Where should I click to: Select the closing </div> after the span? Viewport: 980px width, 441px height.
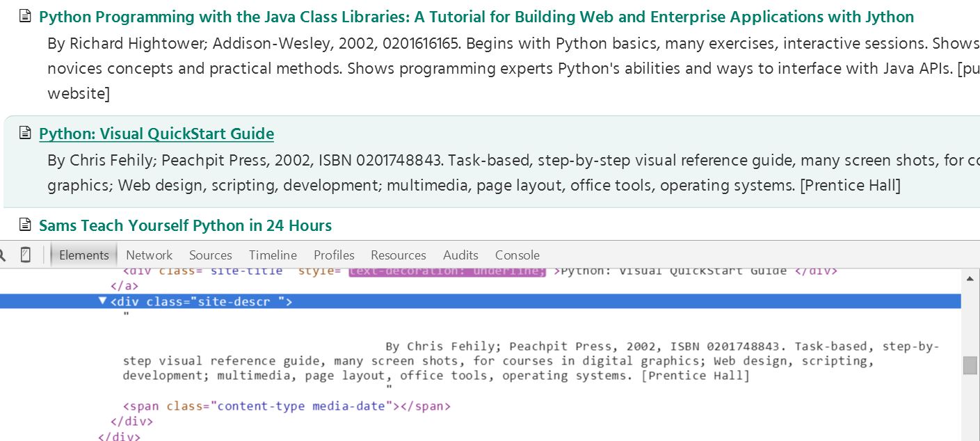[x=131, y=421]
